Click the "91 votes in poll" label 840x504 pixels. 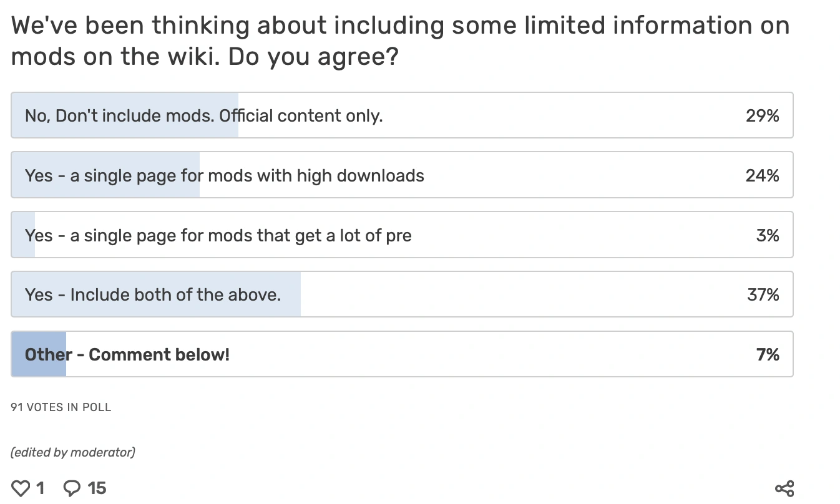[61, 407]
